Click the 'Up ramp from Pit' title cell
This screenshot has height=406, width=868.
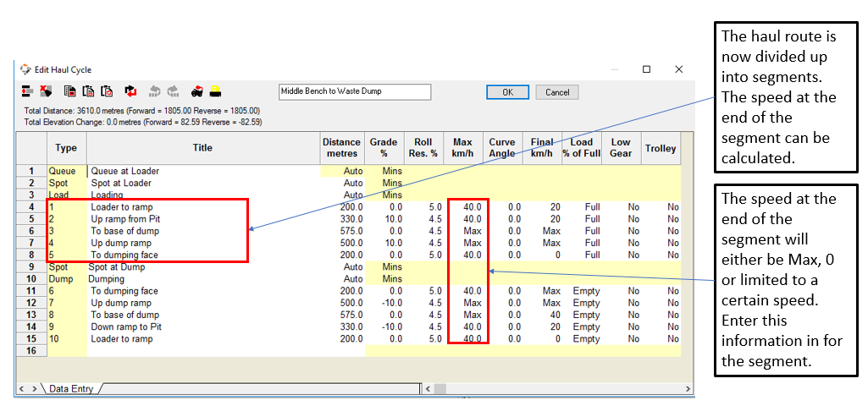203,219
